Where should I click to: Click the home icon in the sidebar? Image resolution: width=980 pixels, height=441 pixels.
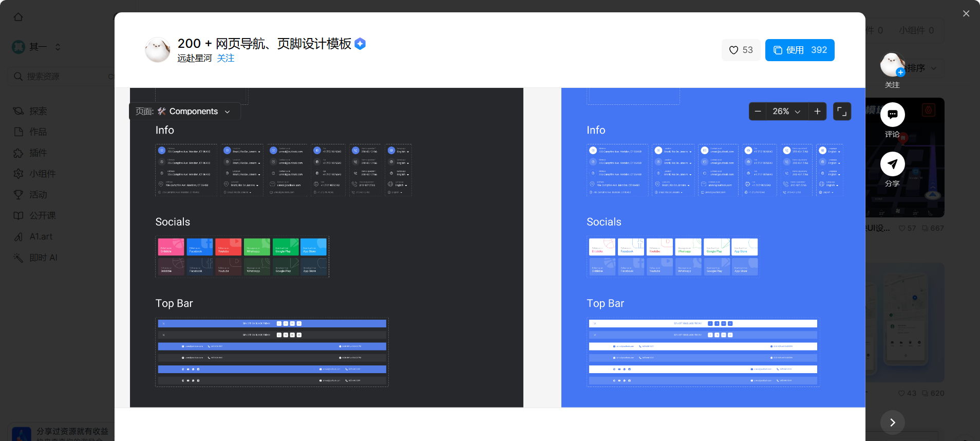[x=18, y=17]
